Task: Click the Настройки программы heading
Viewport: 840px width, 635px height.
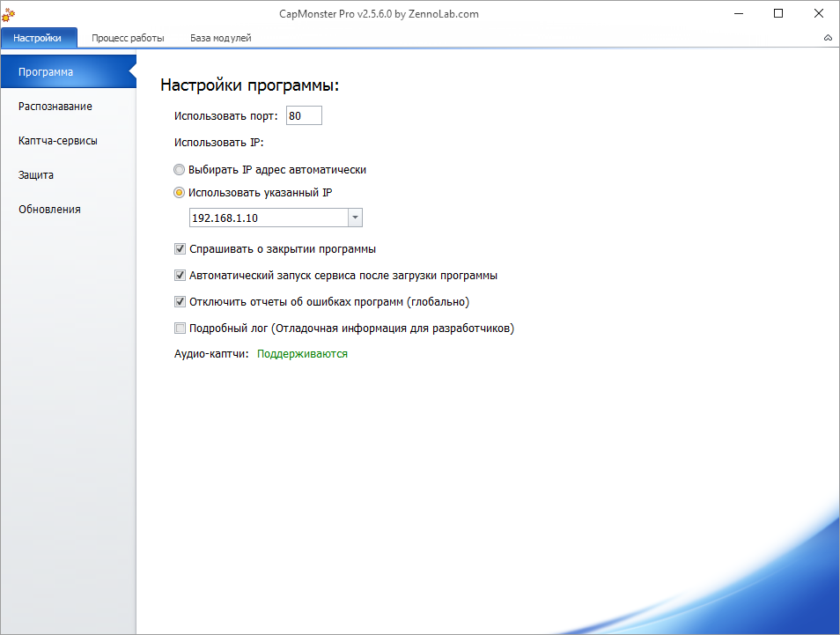Action: 250,85
